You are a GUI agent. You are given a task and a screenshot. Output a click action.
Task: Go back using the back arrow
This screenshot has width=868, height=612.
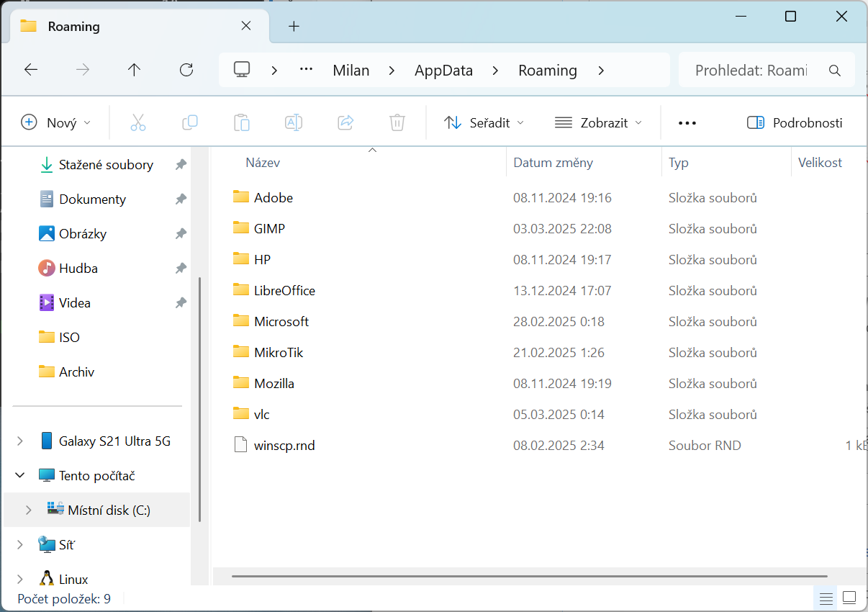click(31, 70)
